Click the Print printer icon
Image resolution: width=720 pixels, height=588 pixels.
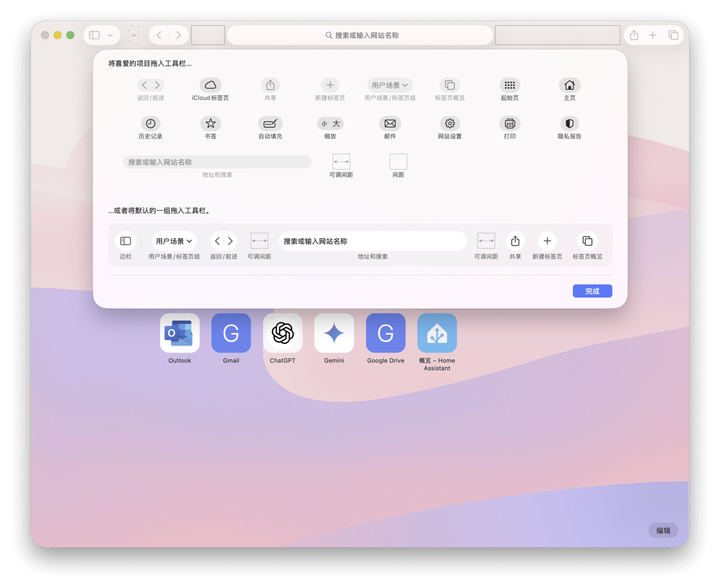(509, 124)
